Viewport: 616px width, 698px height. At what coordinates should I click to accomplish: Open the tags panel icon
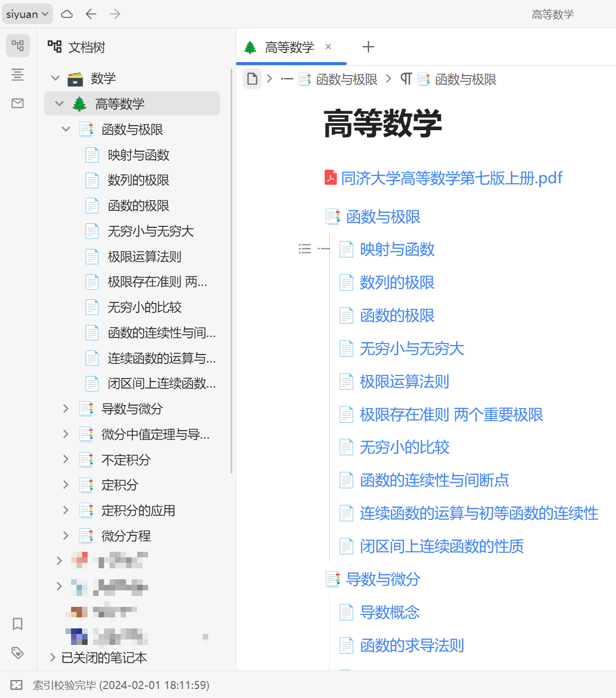(18, 652)
